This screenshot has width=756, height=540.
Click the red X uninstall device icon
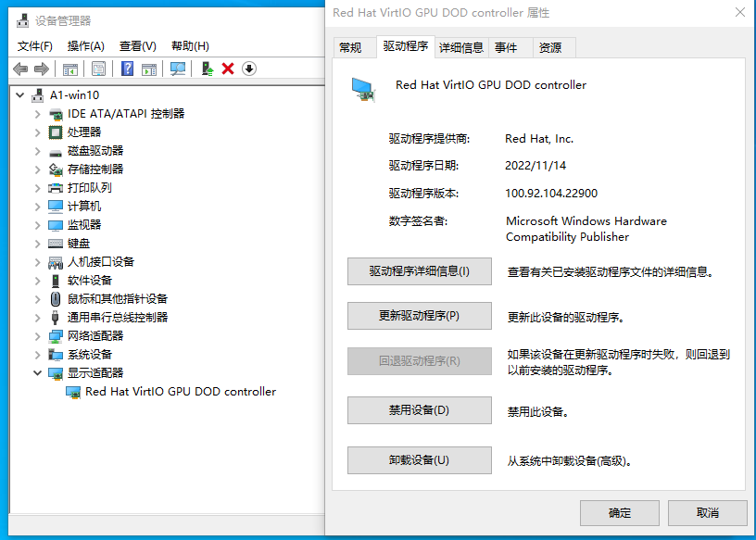[x=228, y=69]
